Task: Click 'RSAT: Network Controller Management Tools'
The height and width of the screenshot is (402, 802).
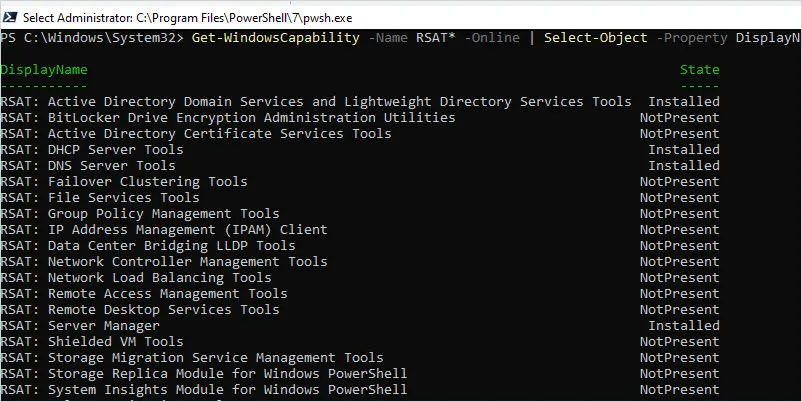Action: point(164,261)
